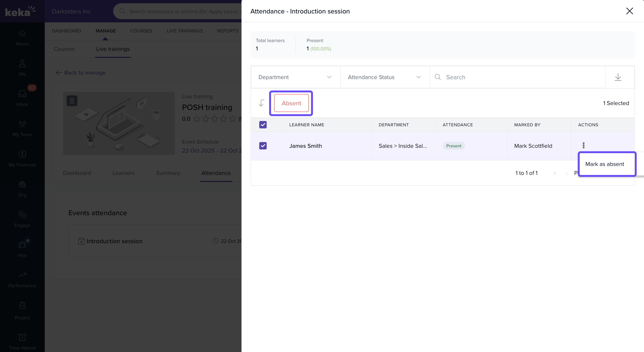This screenshot has width=644, height=352.
Task: Click the search magnifier icon in the attendance panel
Action: click(438, 77)
